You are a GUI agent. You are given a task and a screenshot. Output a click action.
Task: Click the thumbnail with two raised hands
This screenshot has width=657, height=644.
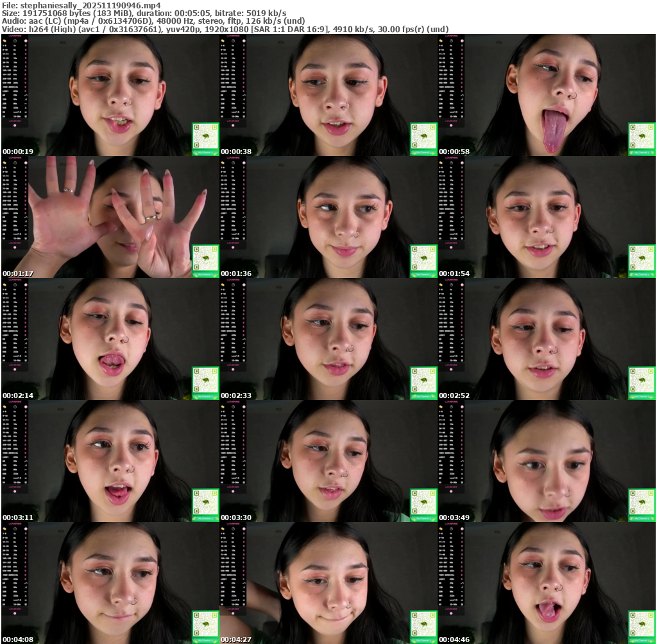tap(110, 217)
